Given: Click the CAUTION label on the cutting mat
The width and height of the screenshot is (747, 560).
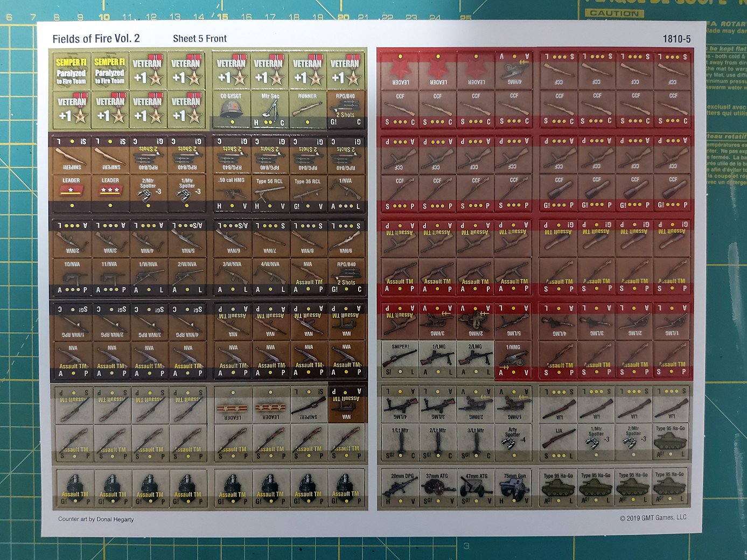Looking at the screenshot, I should (x=614, y=13).
